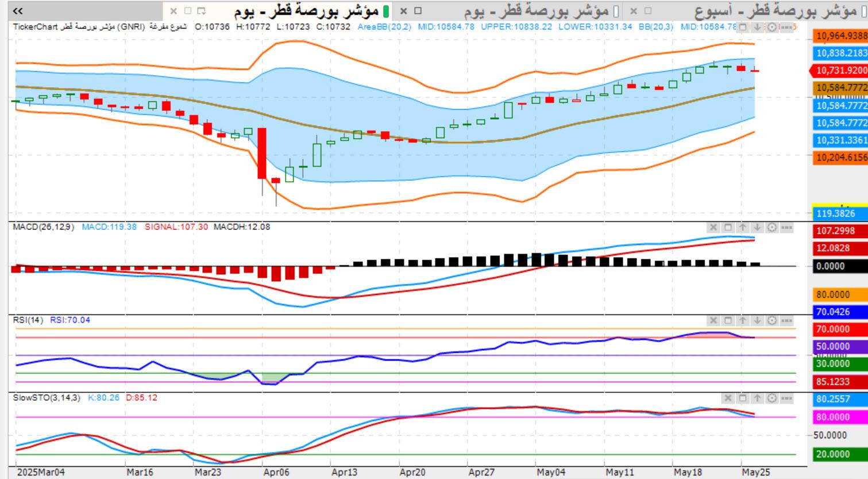Click the 119.3826 MACD axis label
Viewport: 868px width, 479px height.
840,213
